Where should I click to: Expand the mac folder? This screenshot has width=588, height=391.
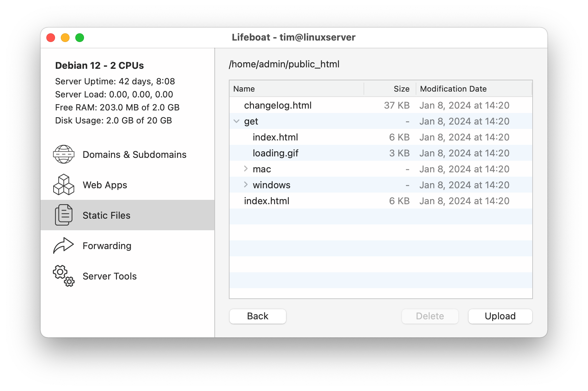[246, 169]
